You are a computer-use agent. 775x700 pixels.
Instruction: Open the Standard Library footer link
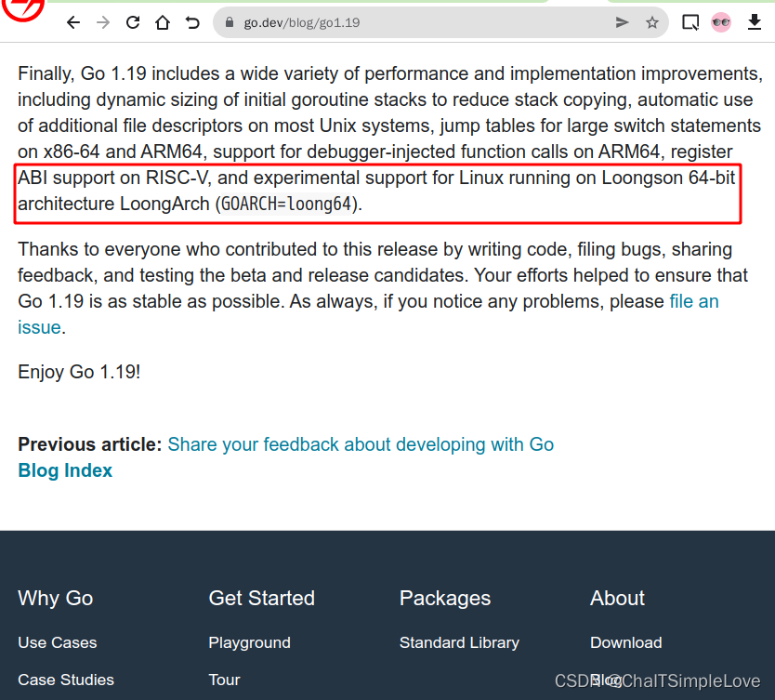(x=459, y=642)
